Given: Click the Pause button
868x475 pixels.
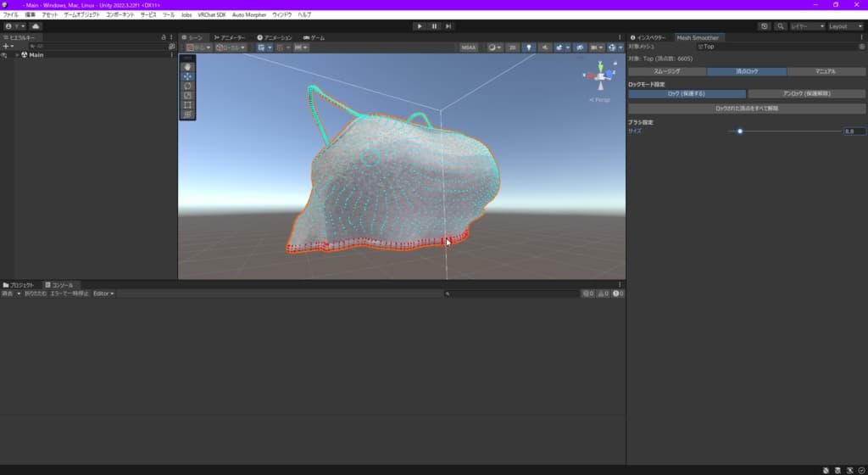Looking at the screenshot, I should 434,26.
